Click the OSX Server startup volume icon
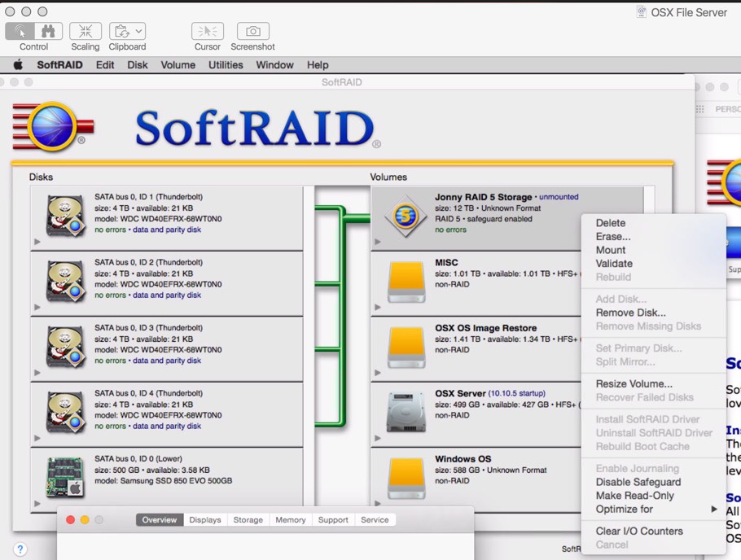 click(407, 413)
